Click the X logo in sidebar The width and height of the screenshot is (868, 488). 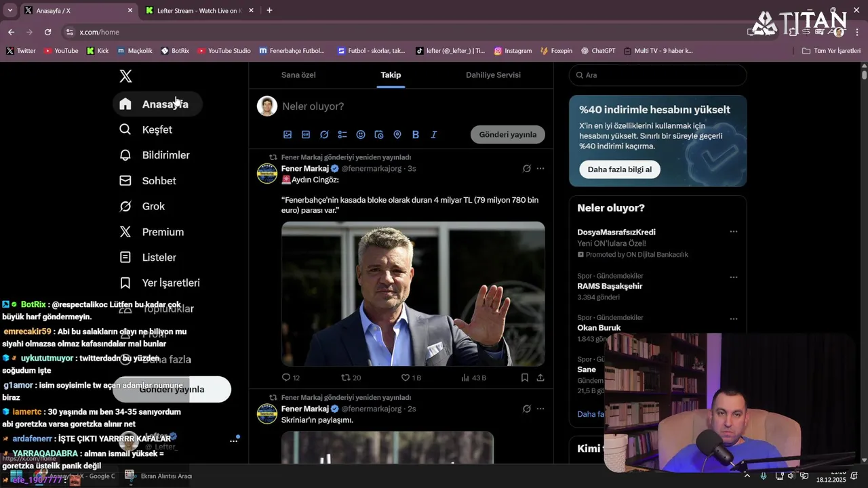(x=125, y=76)
